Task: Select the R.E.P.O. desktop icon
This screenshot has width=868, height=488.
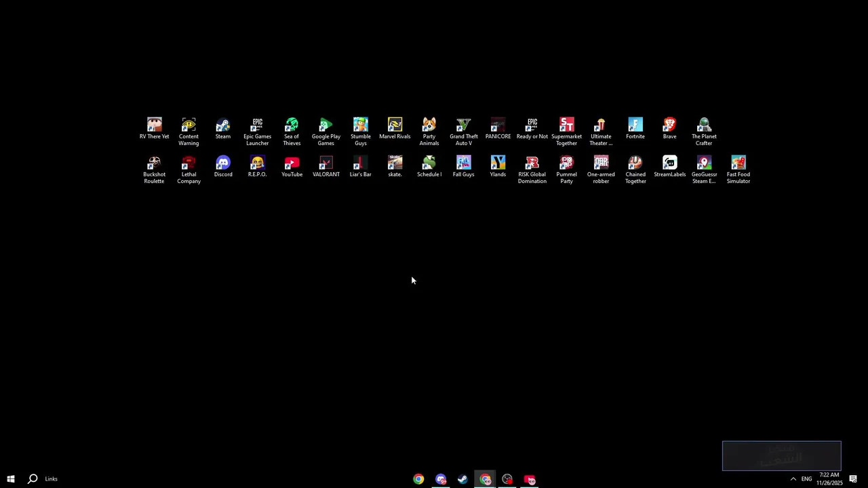Action: click(257, 167)
